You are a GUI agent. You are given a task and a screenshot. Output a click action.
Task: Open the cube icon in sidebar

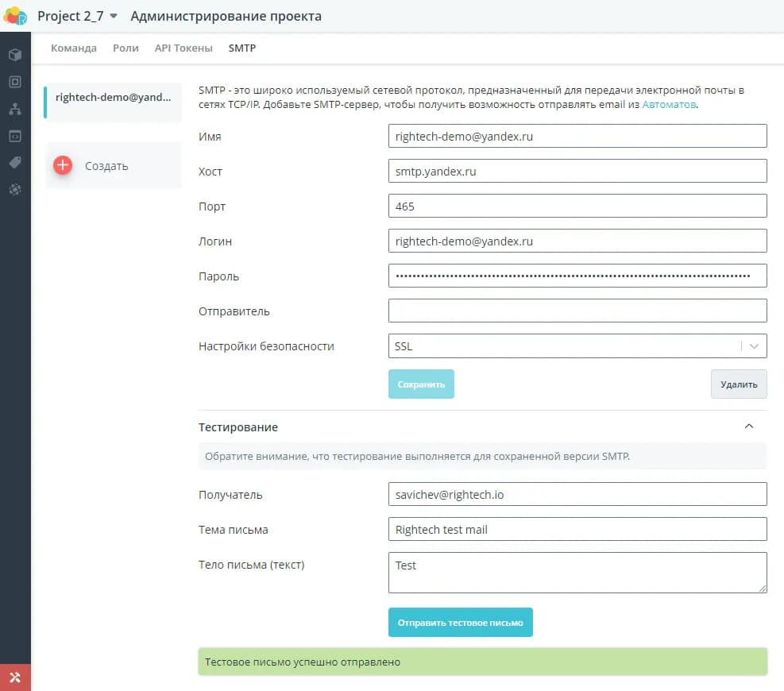(15, 55)
